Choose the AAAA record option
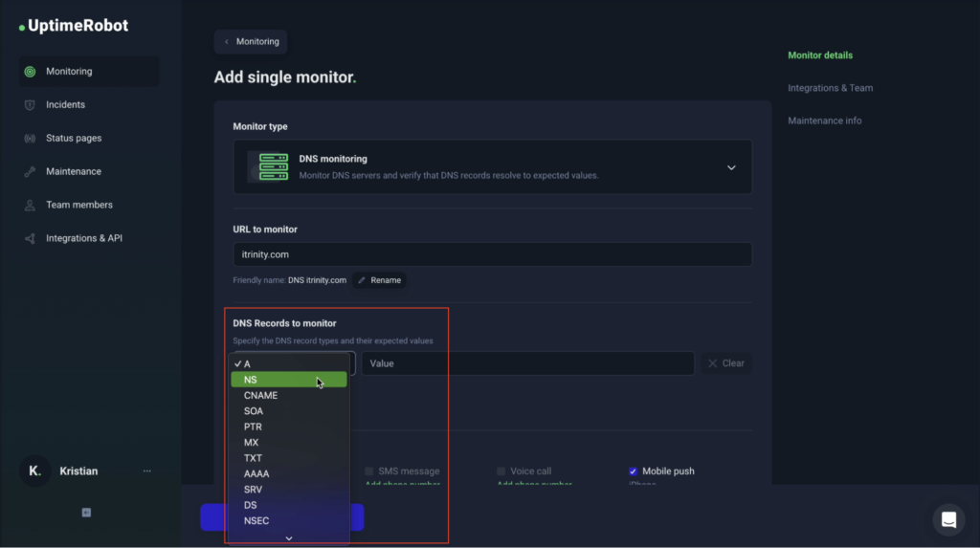 pyautogui.click(x=289, y=473)
